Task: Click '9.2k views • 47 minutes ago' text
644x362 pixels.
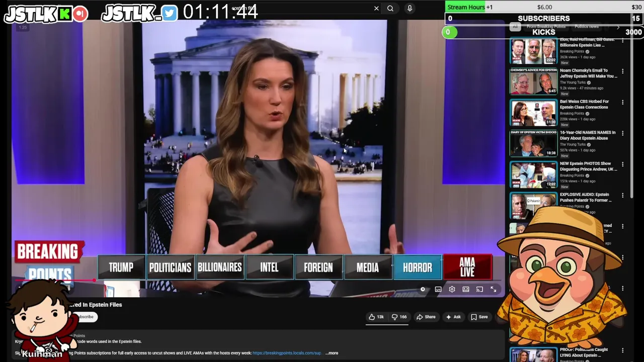Action: click(x=581, y=88)
